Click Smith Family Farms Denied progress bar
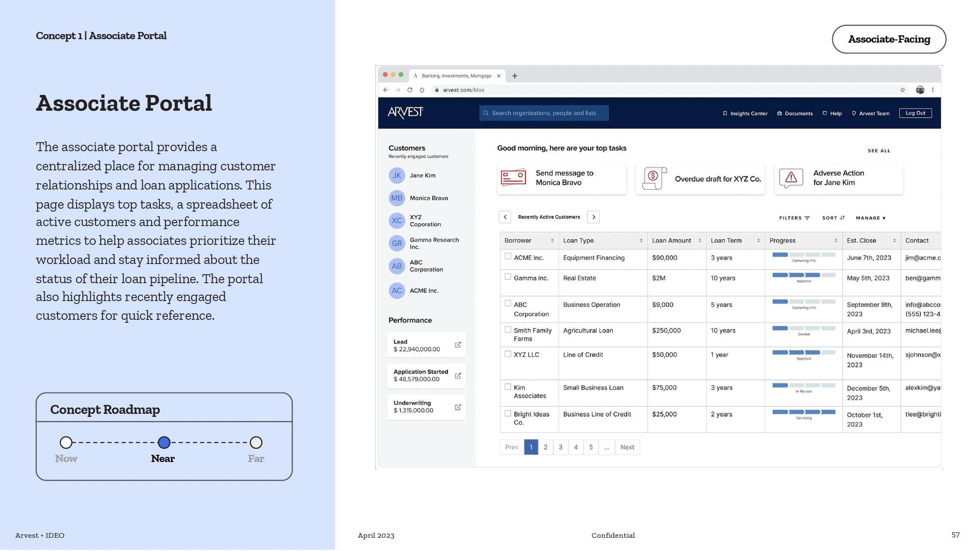 pyautogui.click(x=804, y=328)
